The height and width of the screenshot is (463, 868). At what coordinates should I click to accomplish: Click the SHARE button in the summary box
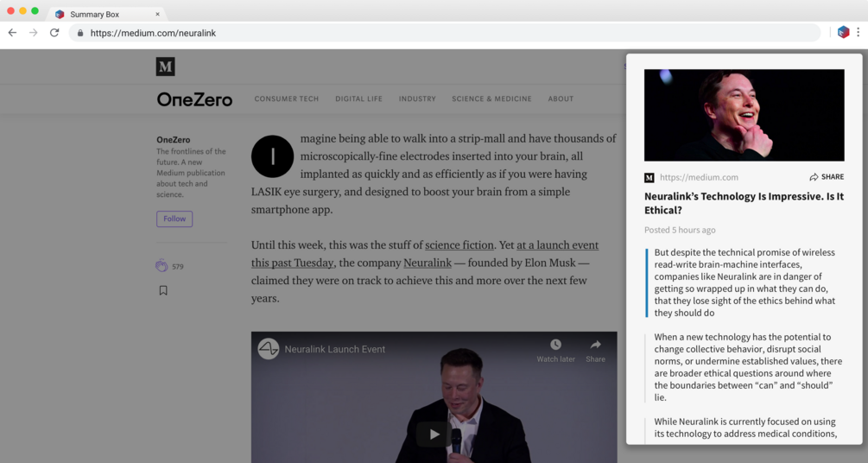click(827, 177)
